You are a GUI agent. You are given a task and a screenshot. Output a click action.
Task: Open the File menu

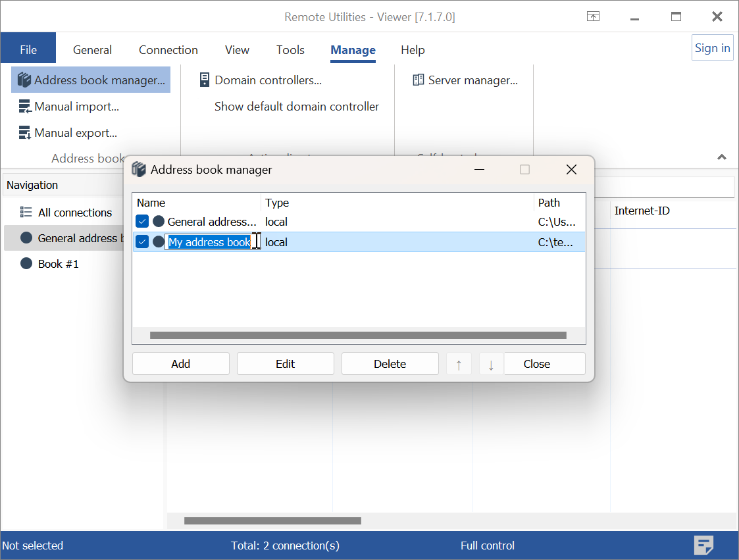pos(28,50)
